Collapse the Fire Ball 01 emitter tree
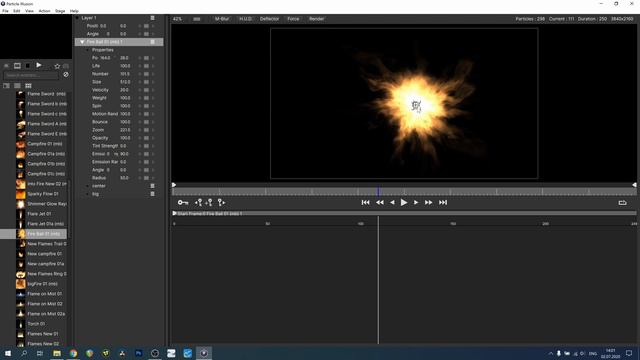 tap(82, 42)
